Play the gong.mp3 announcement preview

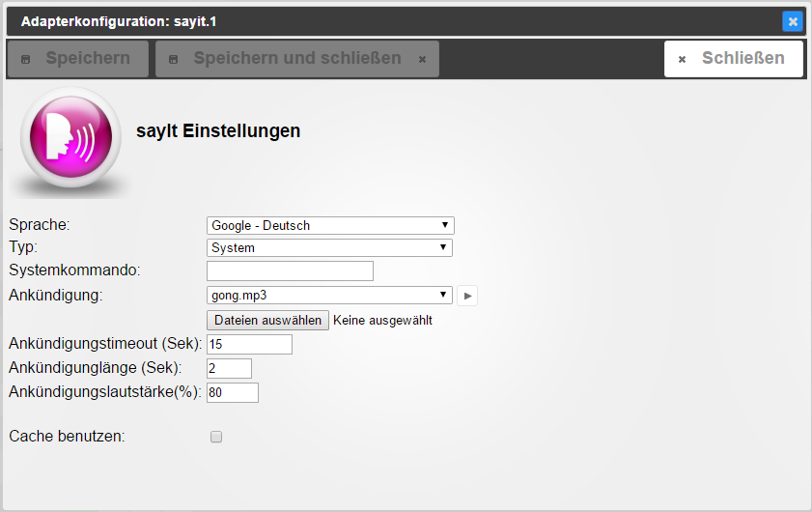tap(467, 296)
